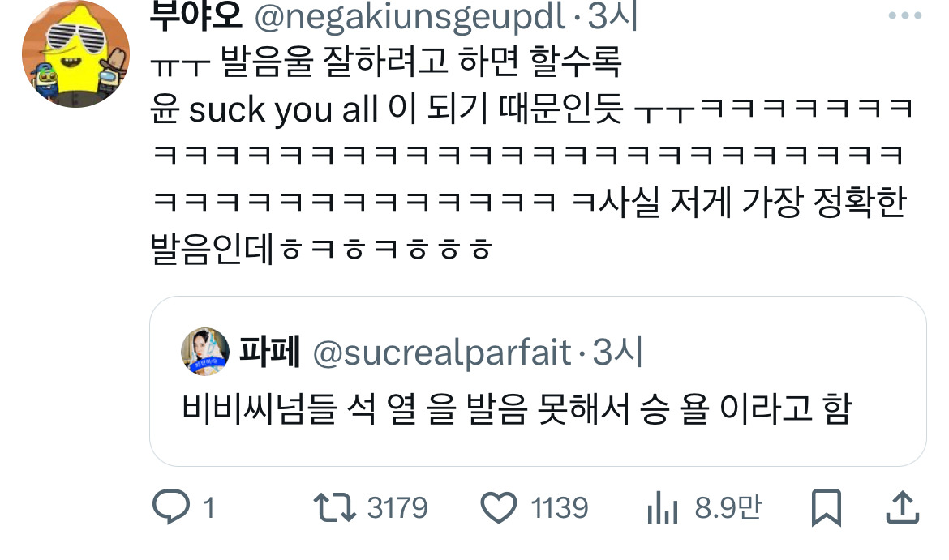Visit the @negakiunsgeupdl handle link

pos(410,15)
